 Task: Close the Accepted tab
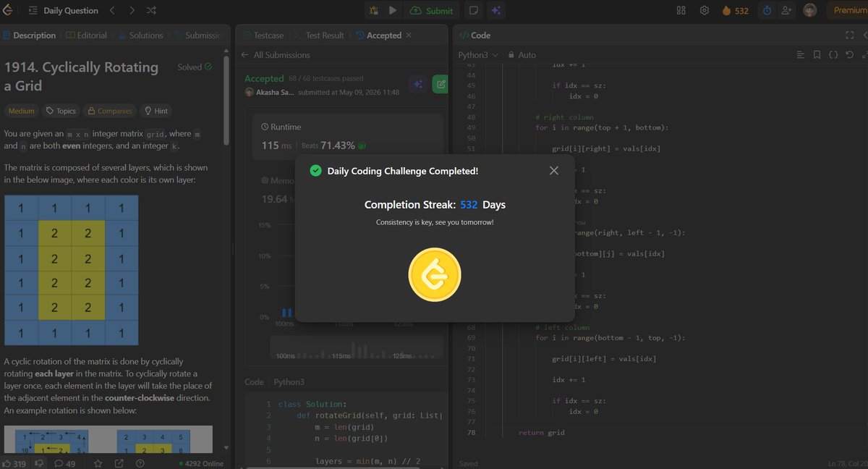click(x=408, y=35)
